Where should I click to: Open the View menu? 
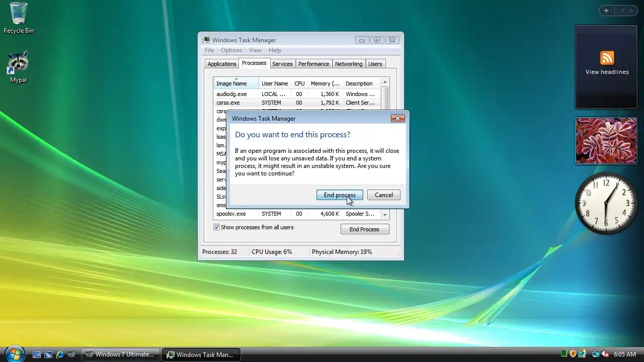tap(255, 50)
